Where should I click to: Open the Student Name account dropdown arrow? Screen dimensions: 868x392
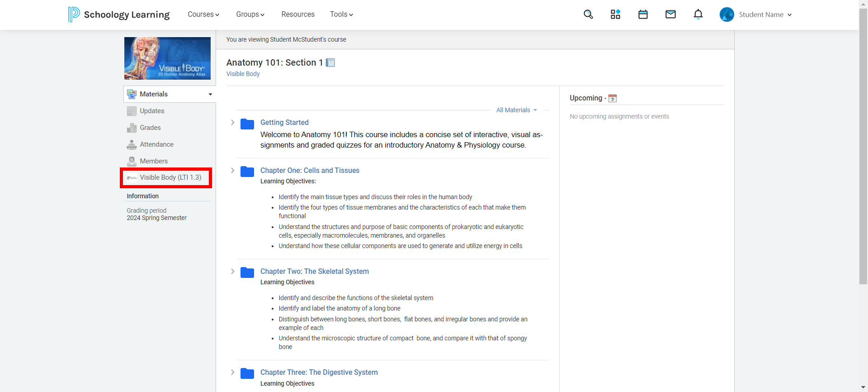(789, 15)
